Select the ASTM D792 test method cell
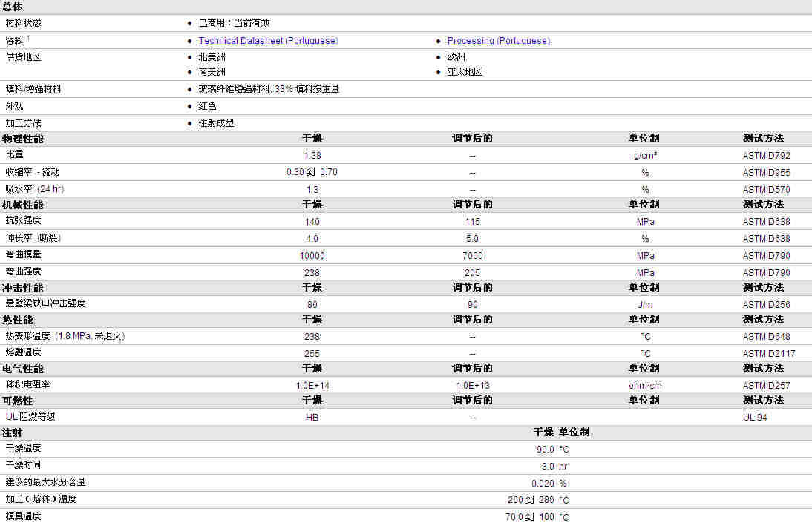 (x=766, y=156)
